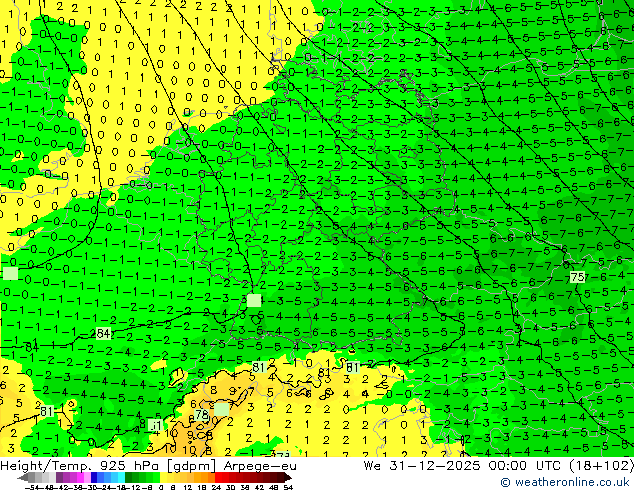Click the Height/Temp. 925 hPa Arpege-eu title

click(148, 466)
